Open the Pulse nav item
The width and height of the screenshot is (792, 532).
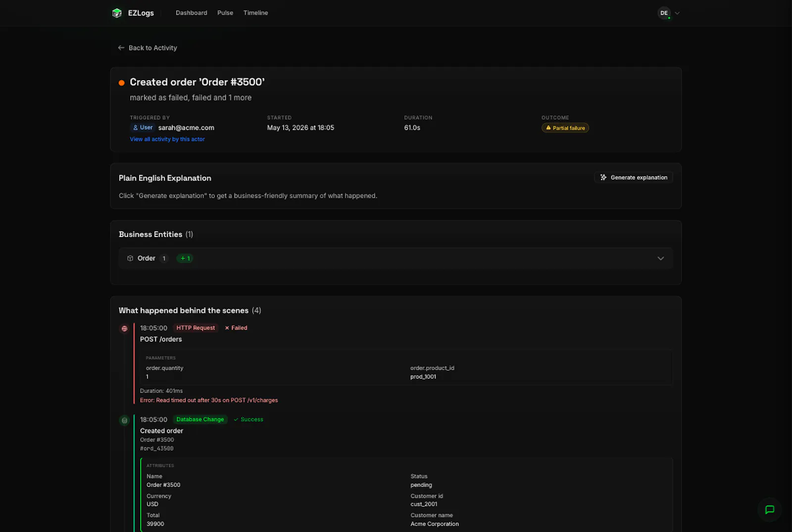point(225,13)
